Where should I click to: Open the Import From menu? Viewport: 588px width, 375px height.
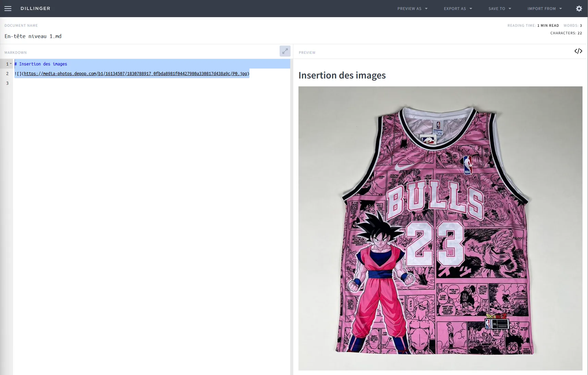tap(544, 9)
